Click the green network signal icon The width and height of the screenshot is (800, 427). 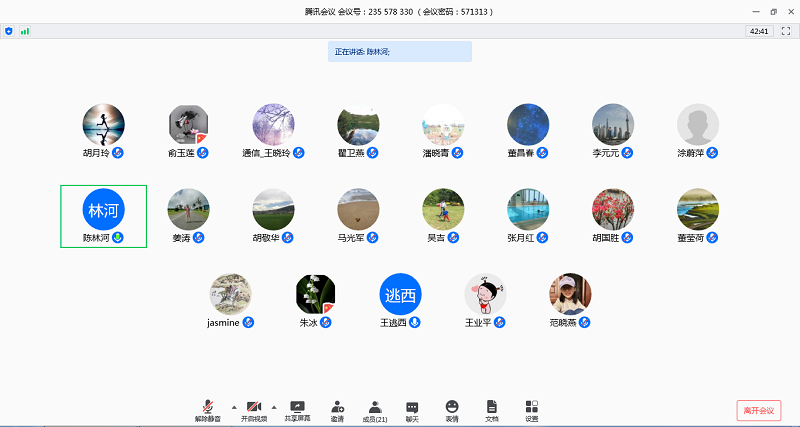click(x=24, y=31)
